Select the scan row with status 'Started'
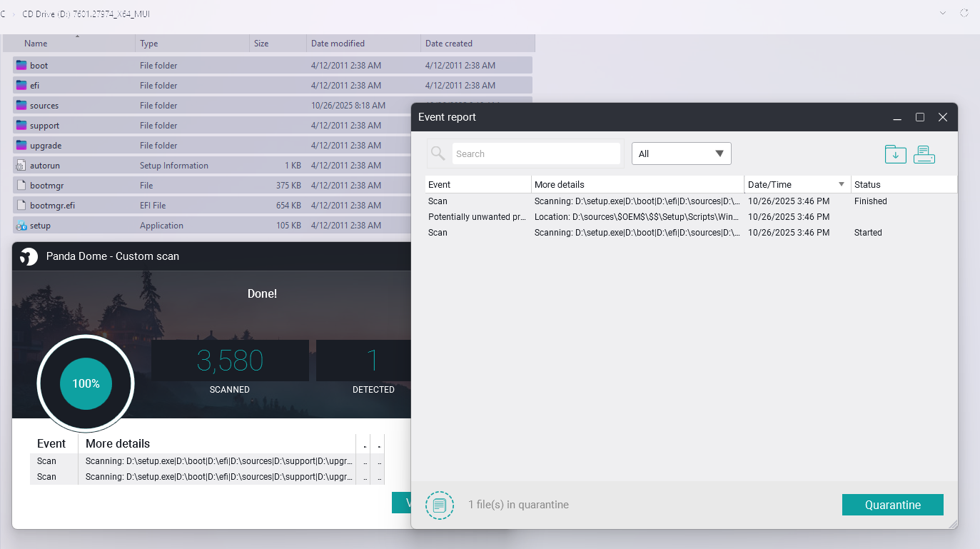The height and width of the screenshot is (549, 980). tap(691, 233)
